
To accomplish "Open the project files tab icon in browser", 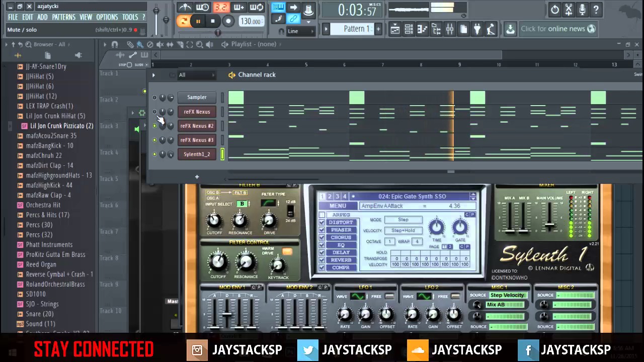I will coord(48,55).
